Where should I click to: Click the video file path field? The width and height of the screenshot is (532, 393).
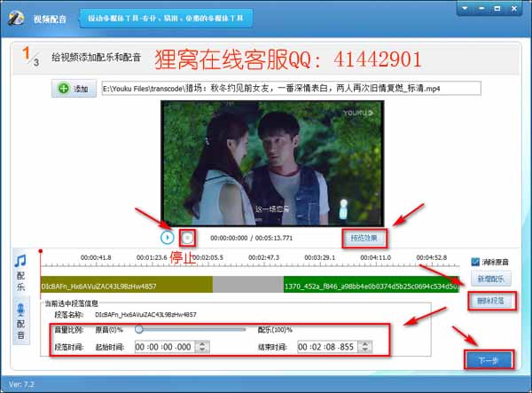click(x=291, y=89)
